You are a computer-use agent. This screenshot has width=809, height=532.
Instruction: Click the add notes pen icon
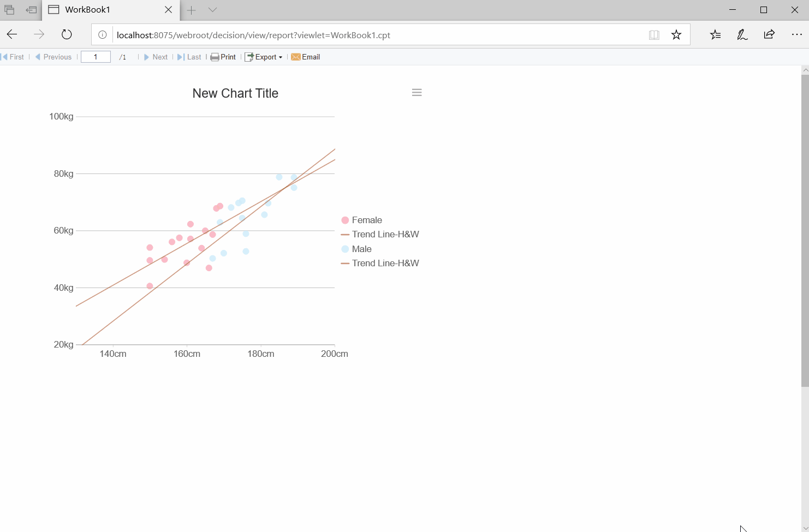pos(742,35)
